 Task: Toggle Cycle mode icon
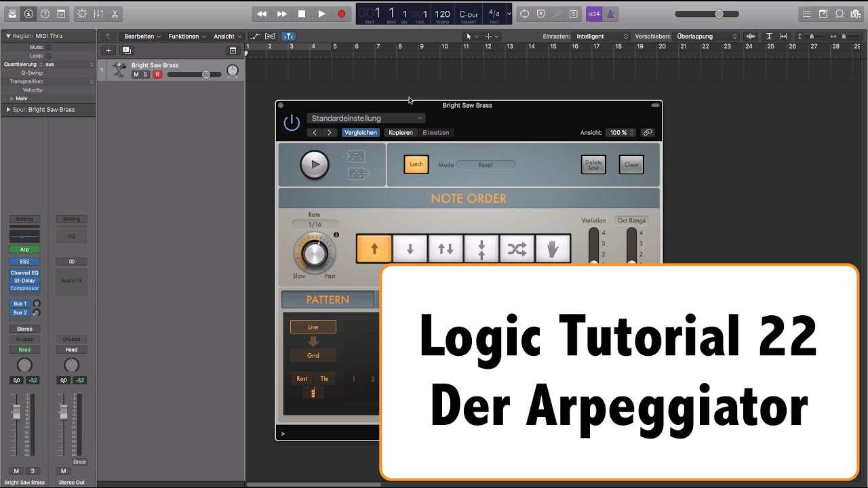pos(524,14)
